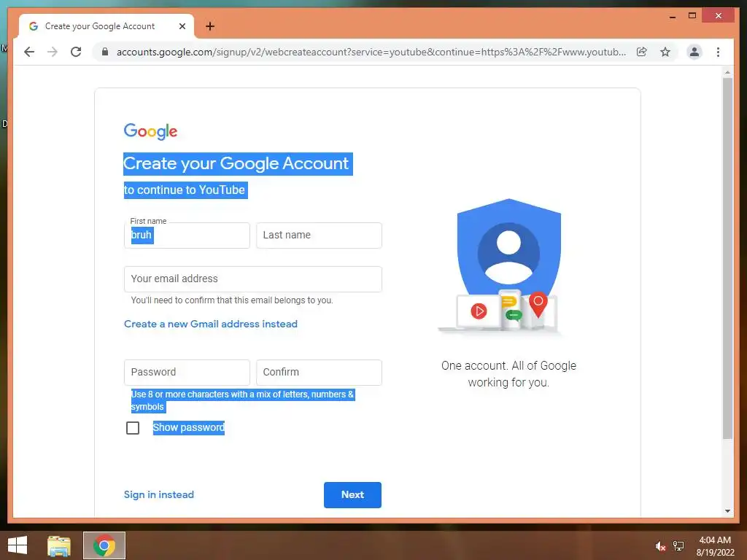Image resolution: width=747 pixels, height=560 pixels.
Task: Open File Explorer from the taskbar
Action: [59, 545]
